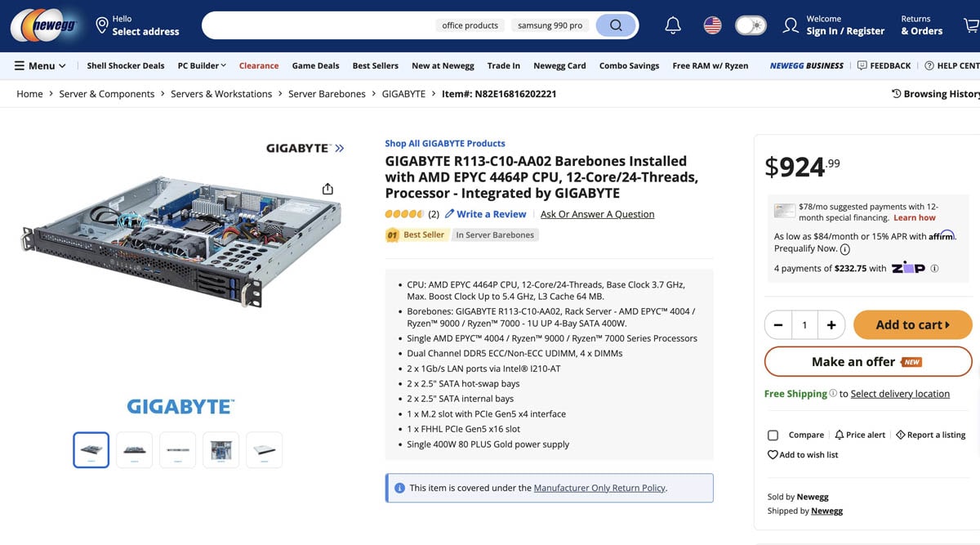Go to Best Sellers menu item
This screenshot has height=545, width=980.
[376, 65]
